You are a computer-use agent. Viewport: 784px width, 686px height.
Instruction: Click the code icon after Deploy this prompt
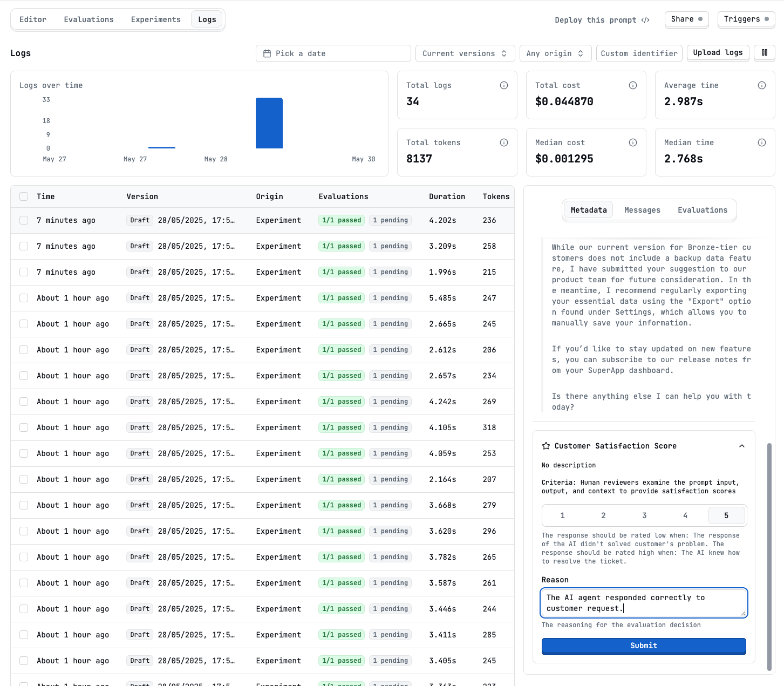coord(645,19)
